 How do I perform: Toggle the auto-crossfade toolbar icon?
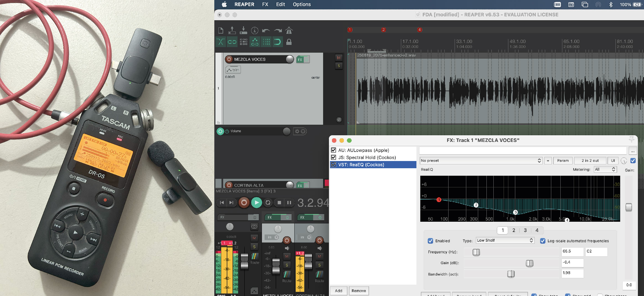pos(221,42)
